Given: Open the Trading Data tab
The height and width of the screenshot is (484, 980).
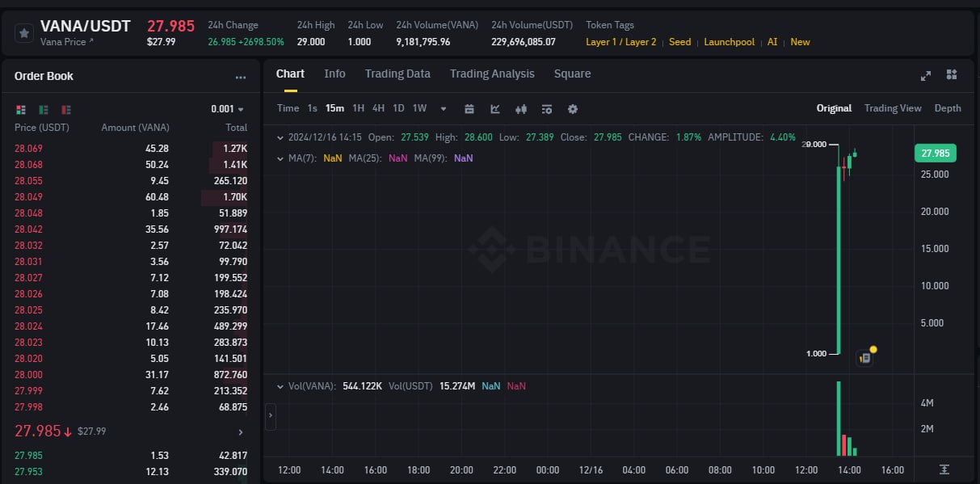Looking at the screenshot, I should click(397, 74).
